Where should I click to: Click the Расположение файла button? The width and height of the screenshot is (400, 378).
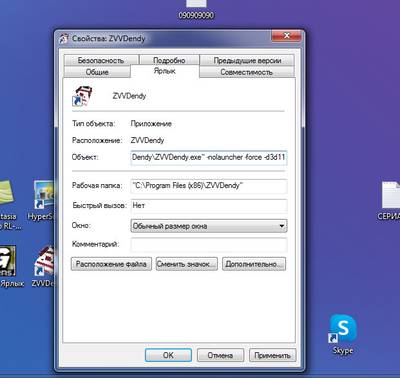(111, 264)
